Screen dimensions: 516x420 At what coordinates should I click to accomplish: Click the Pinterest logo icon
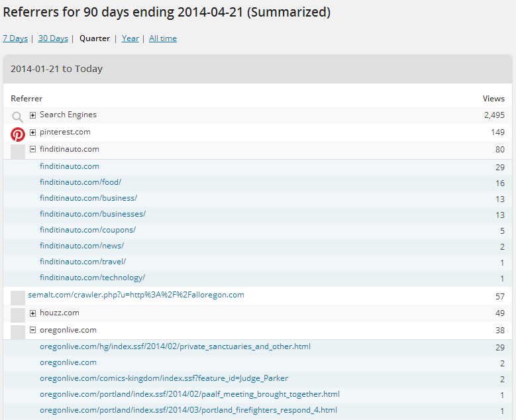pyautogui.click(x=18, y=134)
